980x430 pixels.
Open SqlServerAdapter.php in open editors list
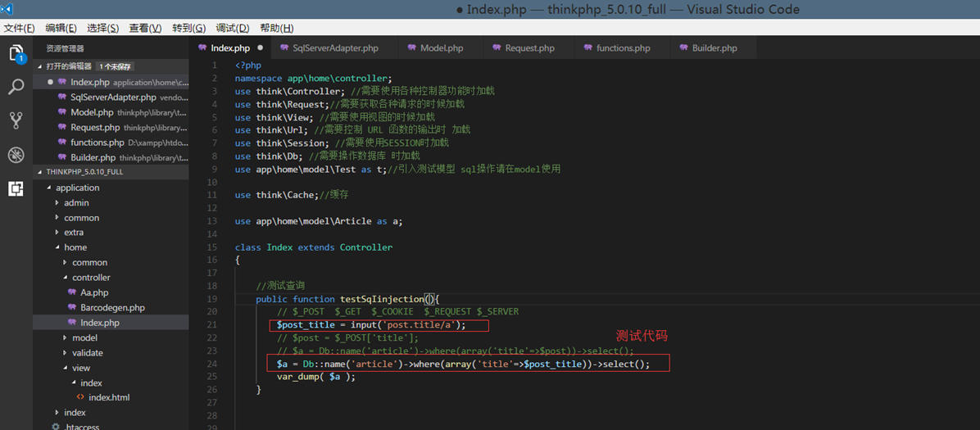click(x=111, y=97)
